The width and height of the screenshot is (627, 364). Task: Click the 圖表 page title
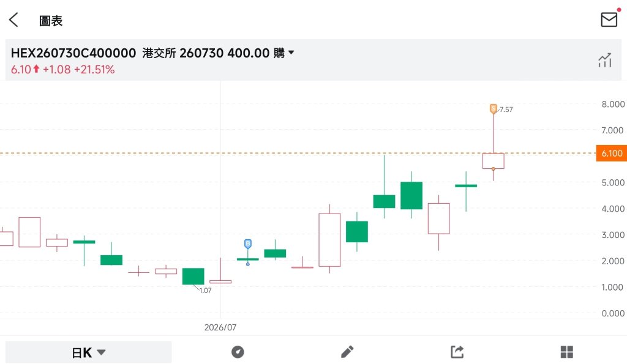click(51, 21)
